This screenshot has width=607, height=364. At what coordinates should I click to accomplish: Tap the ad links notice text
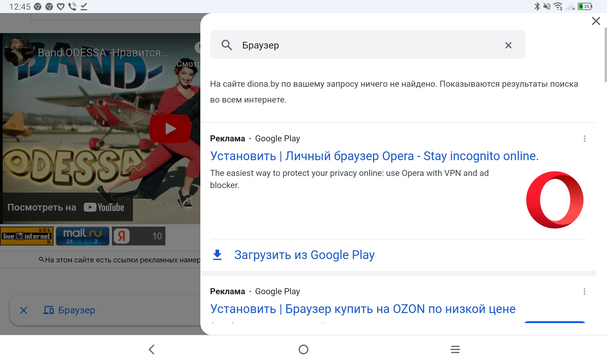pos(123,260)
